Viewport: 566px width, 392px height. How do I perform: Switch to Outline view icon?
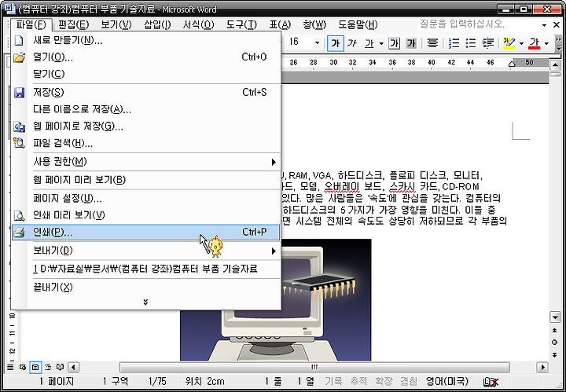tap(48, 368)
